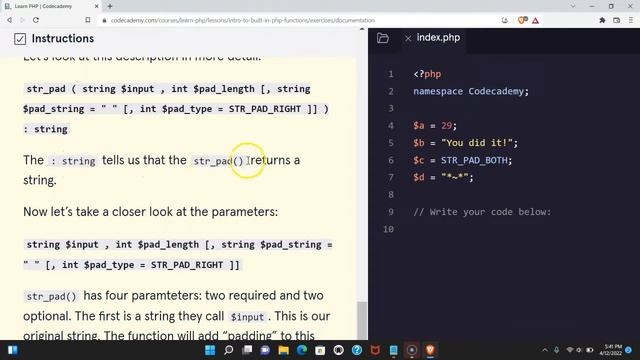Select the index.php tab
This screenshot has width=640, height=360.
click(x=438, y=38)
